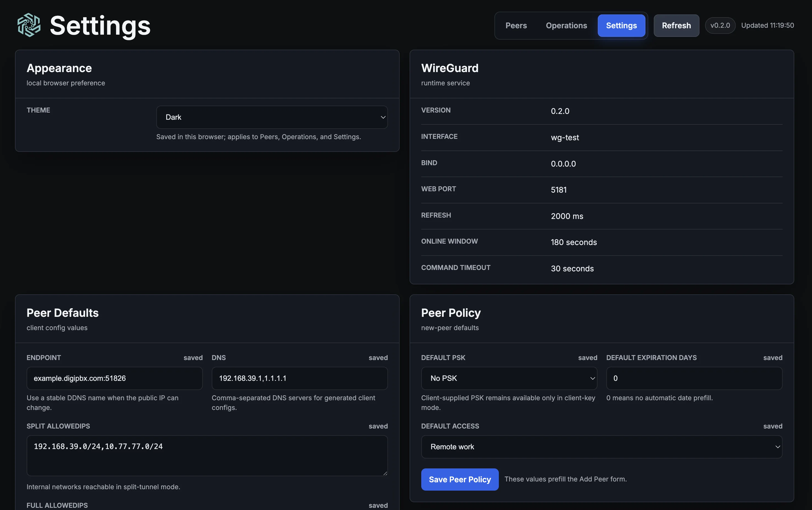Open the Default PSK dropdown
The height and width of the screenshot is (510, 812).
click(x=509, y=378)
